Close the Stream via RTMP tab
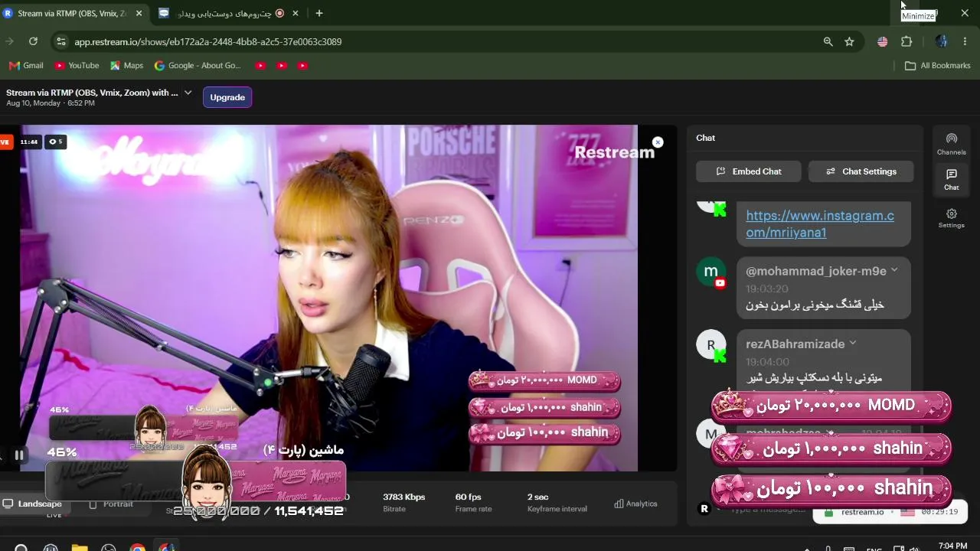Image resolution: width=980 pixels, height=551 pixels. 139,13
